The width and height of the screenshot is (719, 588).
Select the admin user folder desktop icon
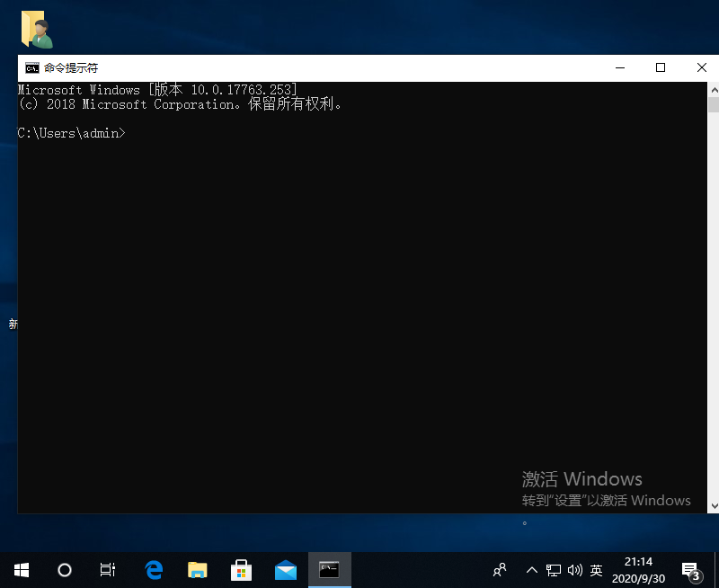coord(37,30)
